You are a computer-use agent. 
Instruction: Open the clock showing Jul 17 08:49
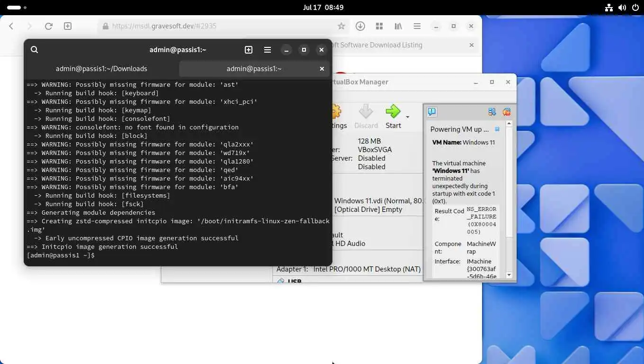[x=323, y=8]
